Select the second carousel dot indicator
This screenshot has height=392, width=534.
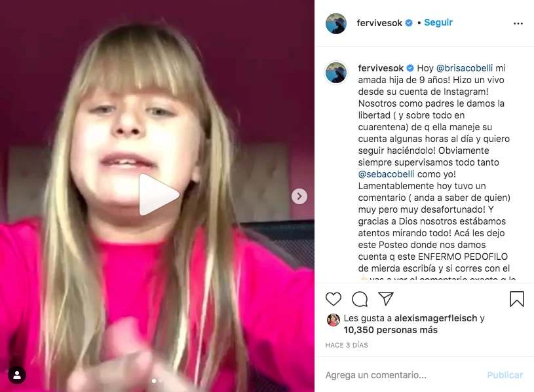(161, 381)
